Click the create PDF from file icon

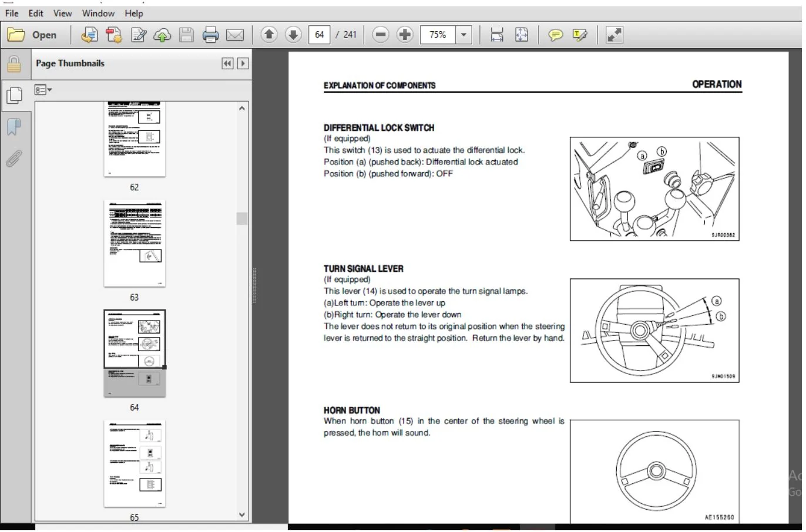[89, 35]
